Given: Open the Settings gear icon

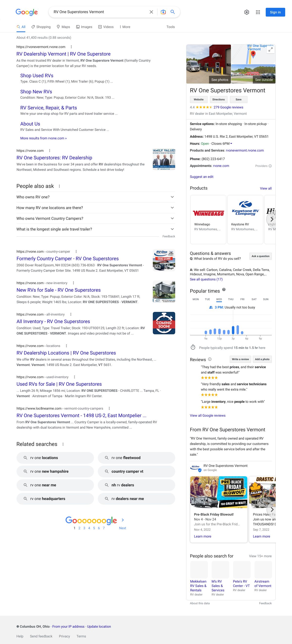Looking at the screenshot, I should (x=246, y=12).
